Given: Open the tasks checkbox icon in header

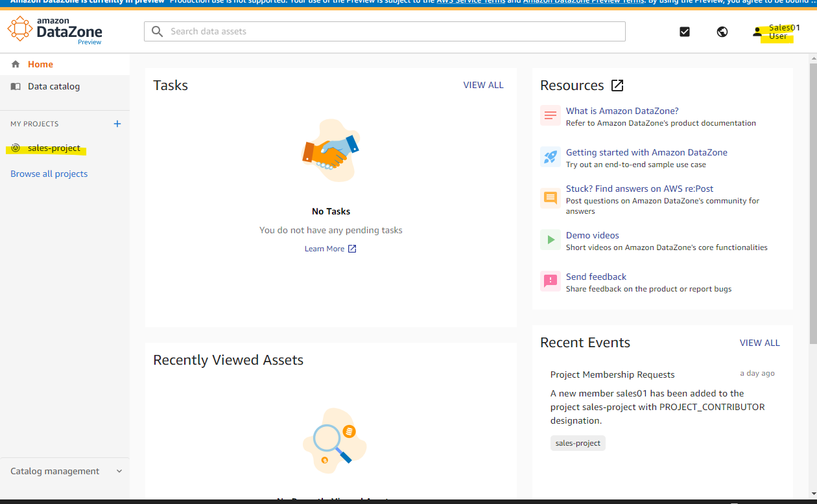Looking at the screenshot, I should (685, 31).
